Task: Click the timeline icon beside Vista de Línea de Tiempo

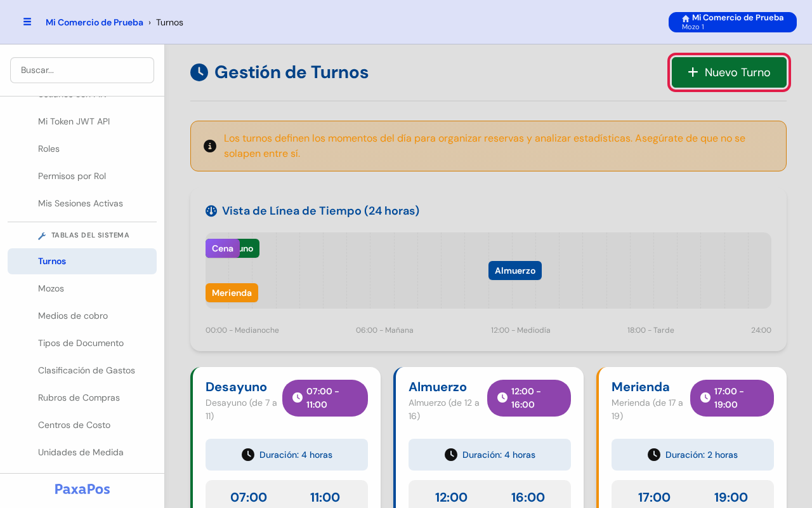Action: [x=211, y=211]
